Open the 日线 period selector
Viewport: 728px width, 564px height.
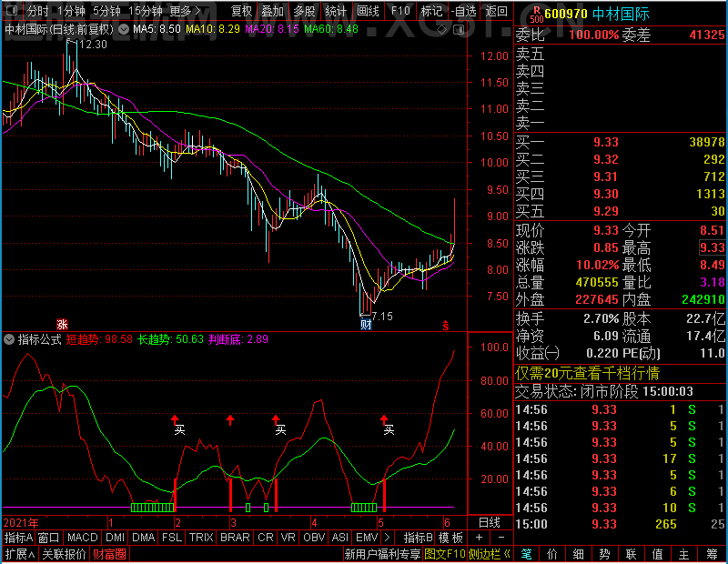pyautogui.click(x=490, y=523)
